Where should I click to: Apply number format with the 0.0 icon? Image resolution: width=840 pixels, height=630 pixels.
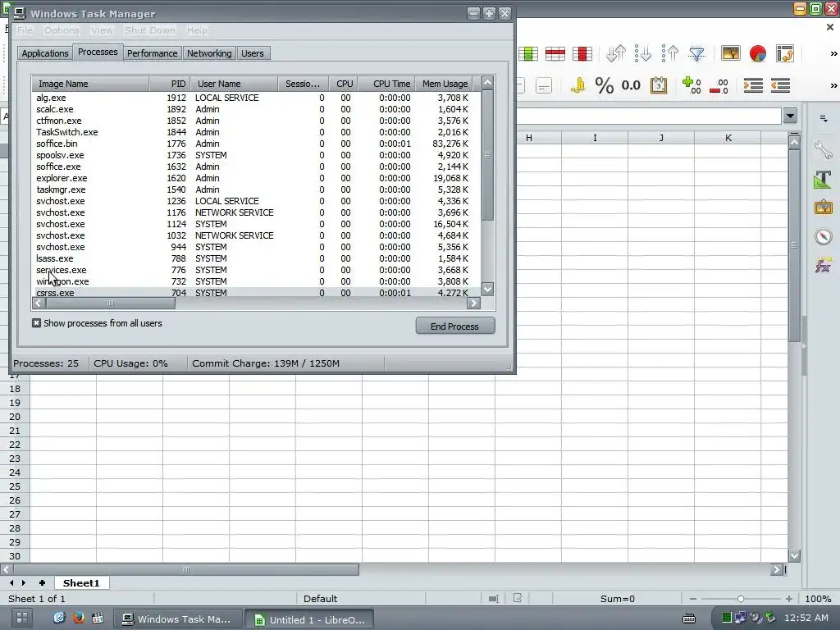click(631, 85)
